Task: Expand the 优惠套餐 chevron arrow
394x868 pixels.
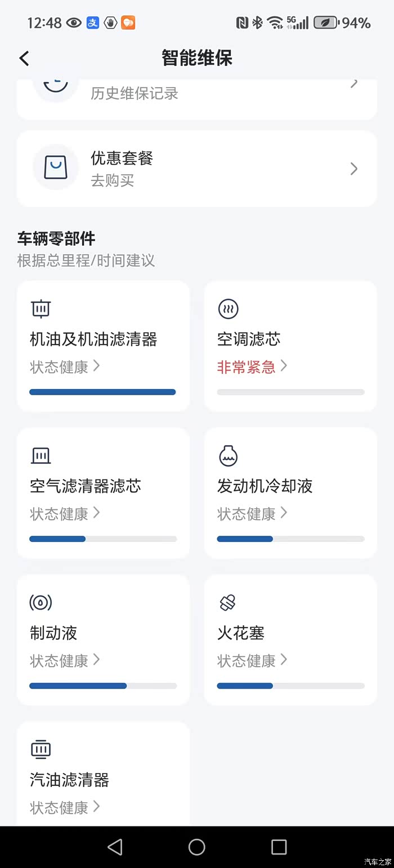Action: click(x=353, y=169)
